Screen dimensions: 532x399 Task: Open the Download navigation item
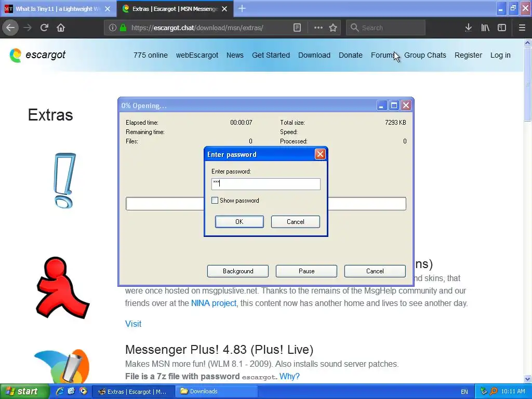[x=314, y=55]
